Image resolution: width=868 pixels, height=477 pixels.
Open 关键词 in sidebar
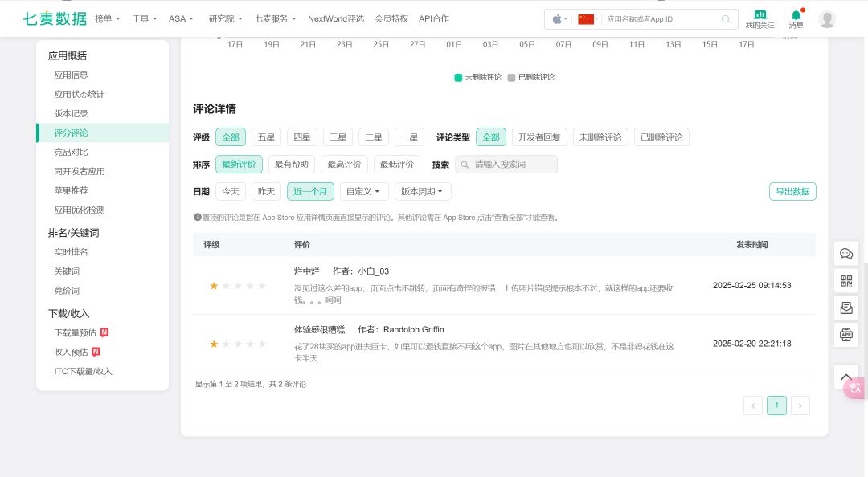pos(67,271)
